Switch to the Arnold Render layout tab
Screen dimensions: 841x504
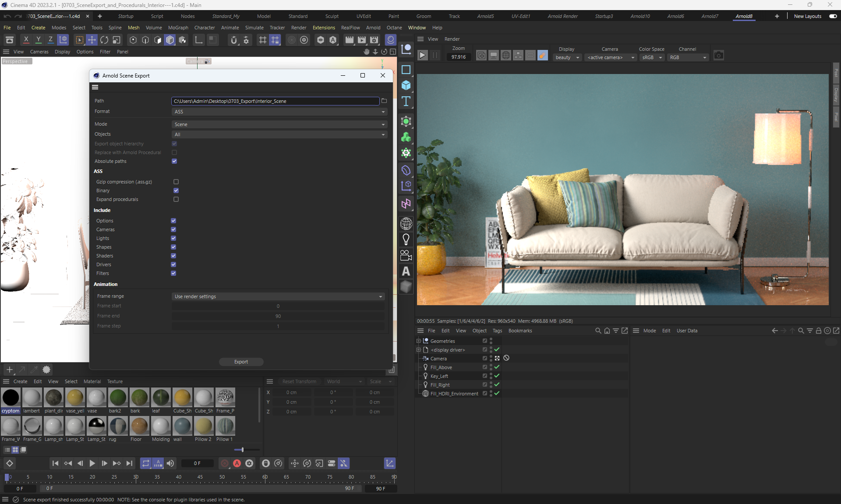[562, 16]
